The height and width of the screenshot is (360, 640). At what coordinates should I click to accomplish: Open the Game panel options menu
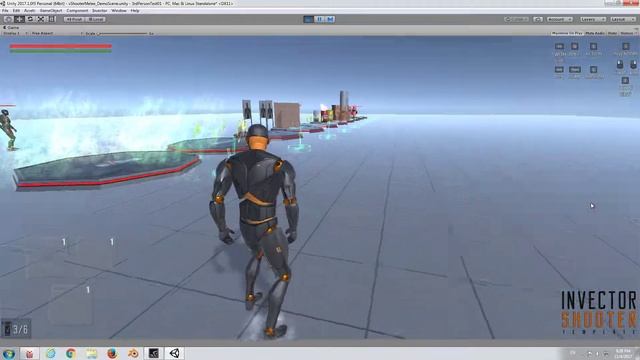(636, 28)
